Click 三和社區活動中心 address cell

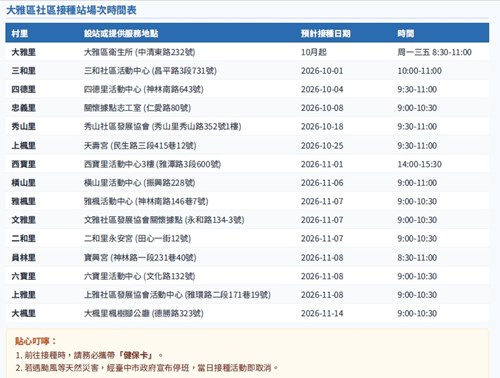pos(150,71)
